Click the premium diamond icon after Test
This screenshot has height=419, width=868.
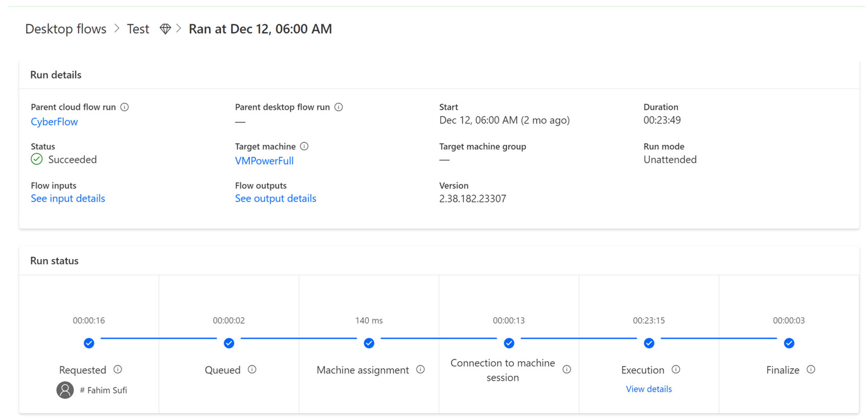(165, 29)
